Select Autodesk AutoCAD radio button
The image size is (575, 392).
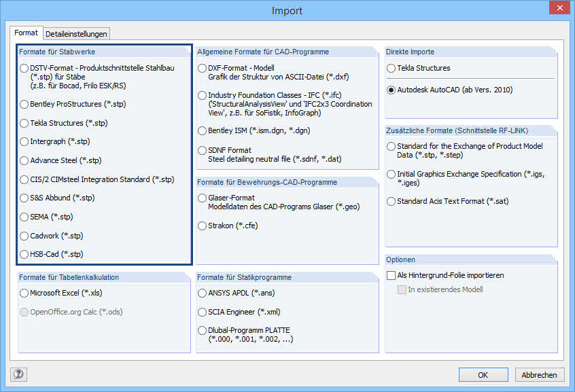[x=391, y=90]
